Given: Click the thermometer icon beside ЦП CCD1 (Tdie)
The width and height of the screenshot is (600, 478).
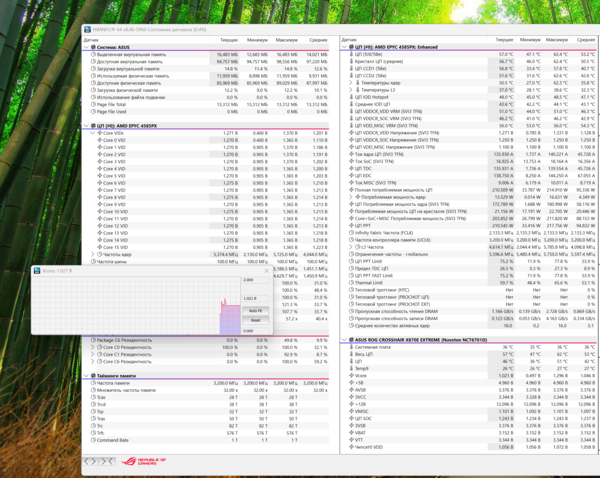Looking at the screenshot, I should [x=351, y=69].
